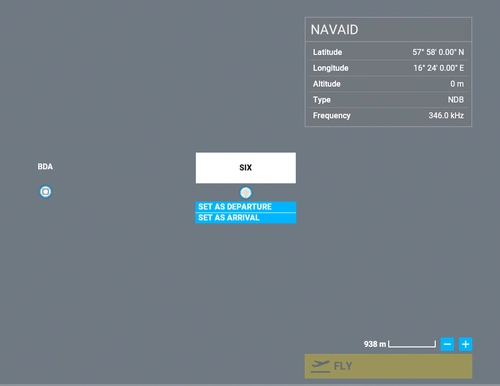
Task: Click the Longitude row label
Action: click(x=330, y=68)
